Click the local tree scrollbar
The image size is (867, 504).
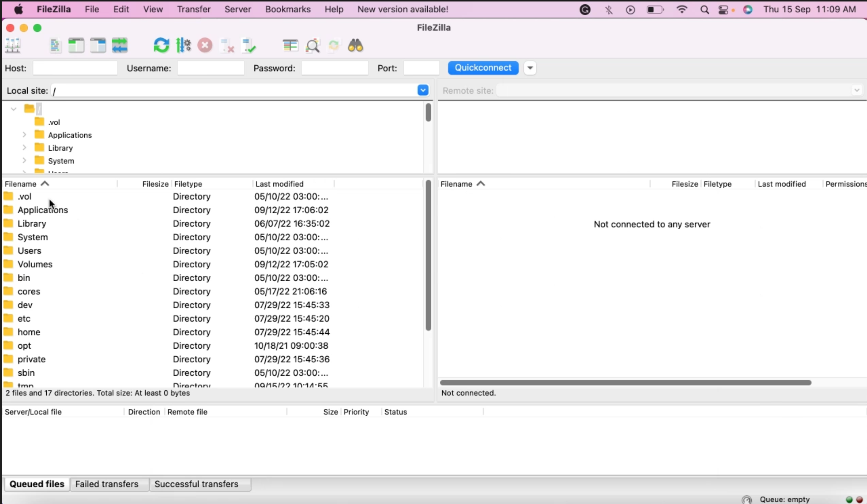point(428,112)
